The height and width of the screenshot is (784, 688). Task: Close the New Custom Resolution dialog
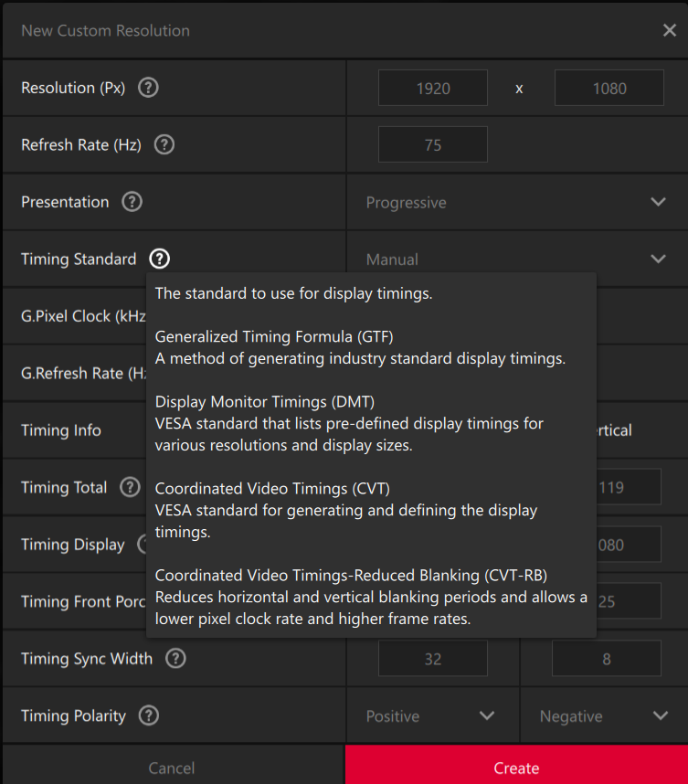point(669,30)
